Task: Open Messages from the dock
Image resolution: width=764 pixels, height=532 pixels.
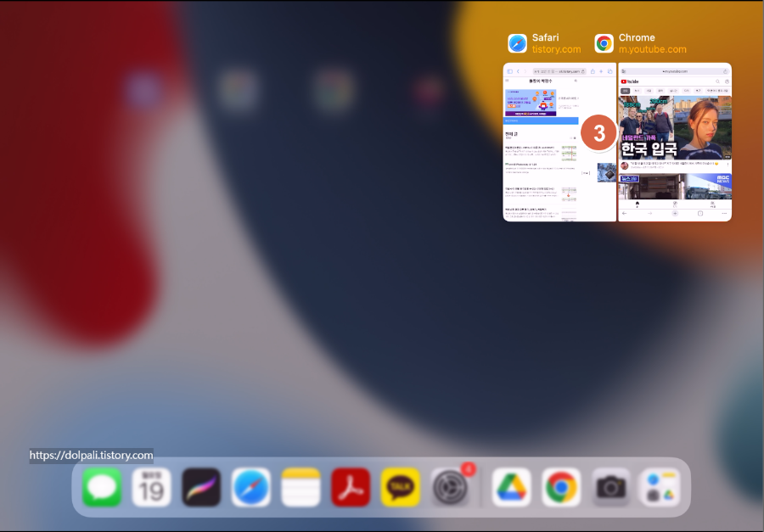Action: click(x=102, y=487)
